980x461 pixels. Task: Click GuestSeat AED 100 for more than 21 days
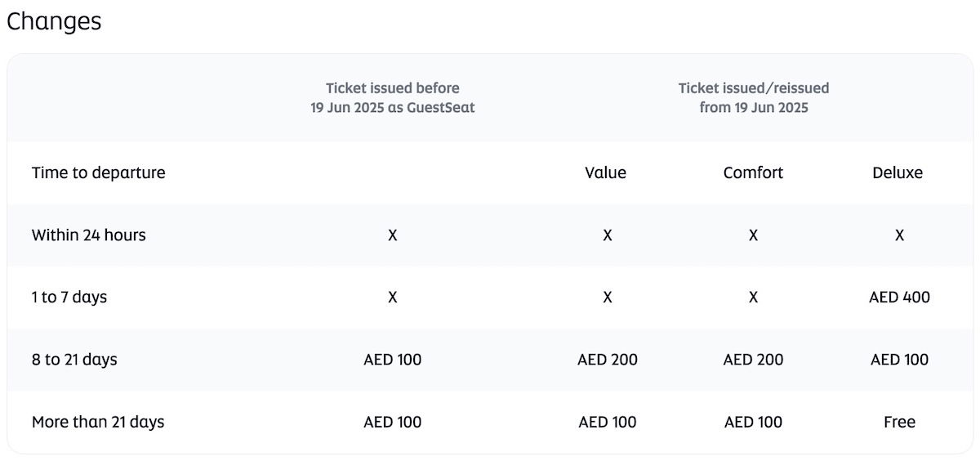(x=393, y=422)
